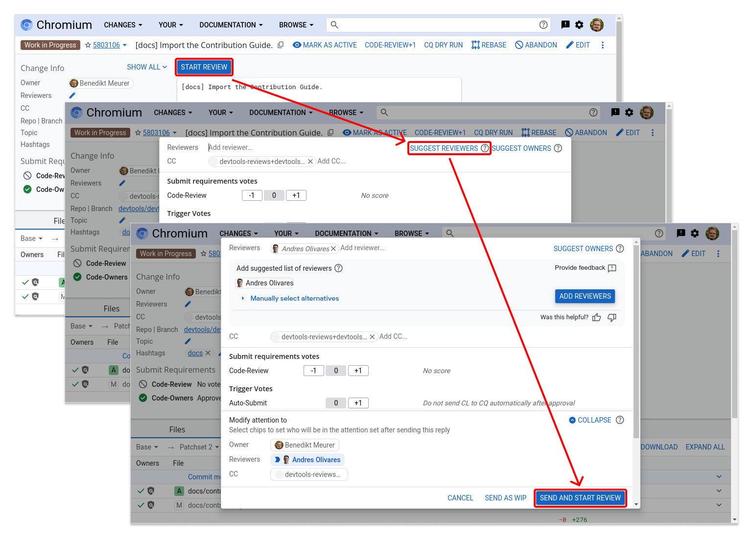The height and width of the screenshot is (543, 756).
Task: Open DOCUMENTATION menu in the frontmost window
Action: (x=347, y=234)
